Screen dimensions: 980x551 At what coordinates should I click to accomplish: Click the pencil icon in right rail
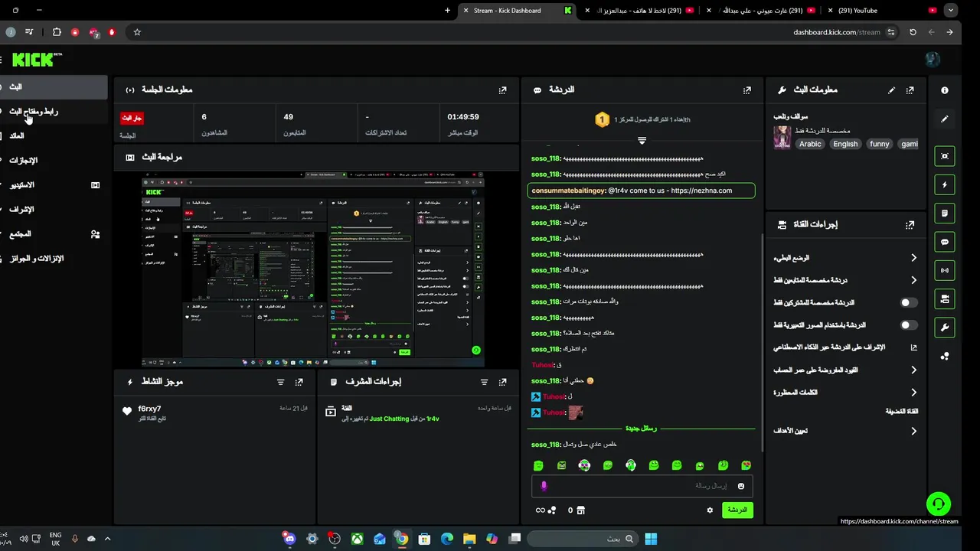(x=945, y=119)
